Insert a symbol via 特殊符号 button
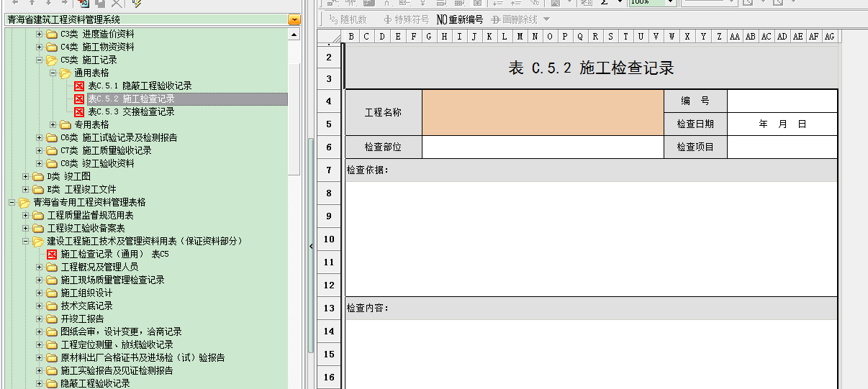Screen dimensions: 868x389 pos(406,19)
